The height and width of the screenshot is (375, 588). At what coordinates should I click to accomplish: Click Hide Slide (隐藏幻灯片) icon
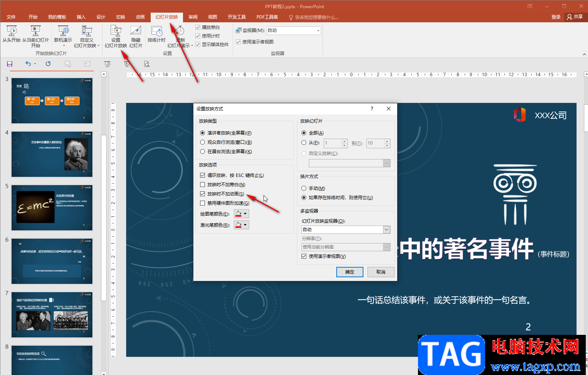tap(136, 36)
